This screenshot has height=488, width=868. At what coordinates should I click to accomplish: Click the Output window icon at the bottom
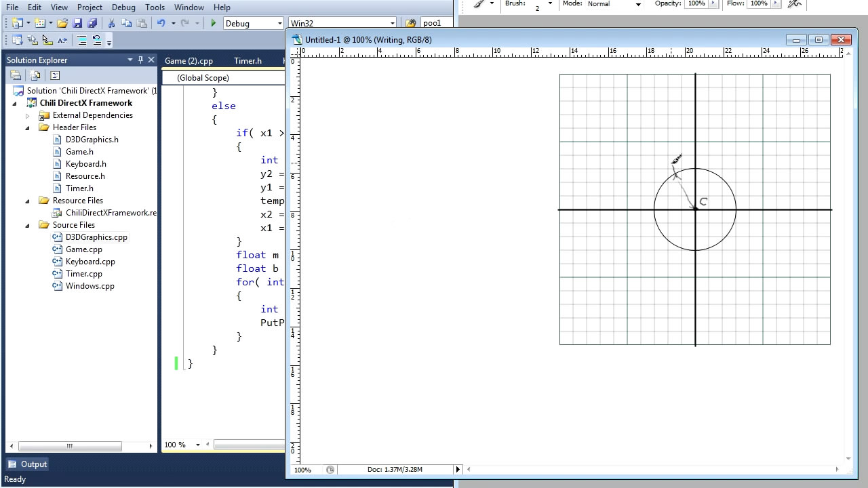point(12,464)
